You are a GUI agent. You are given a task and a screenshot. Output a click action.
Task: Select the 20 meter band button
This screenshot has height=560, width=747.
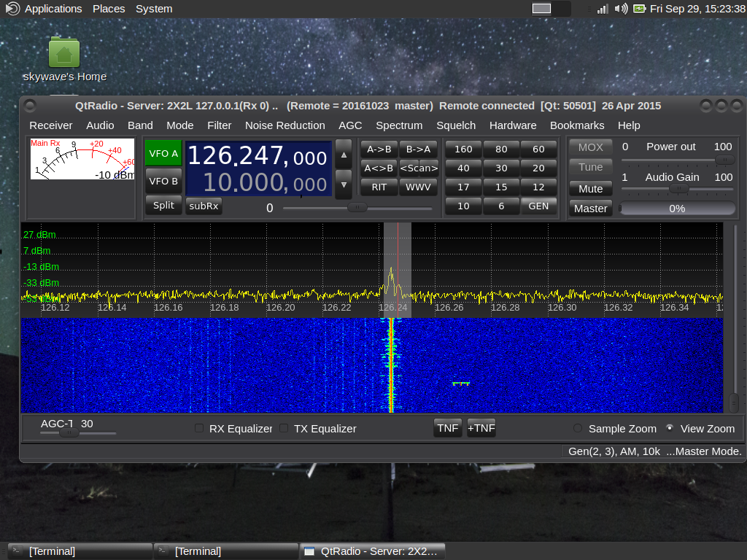538,168
